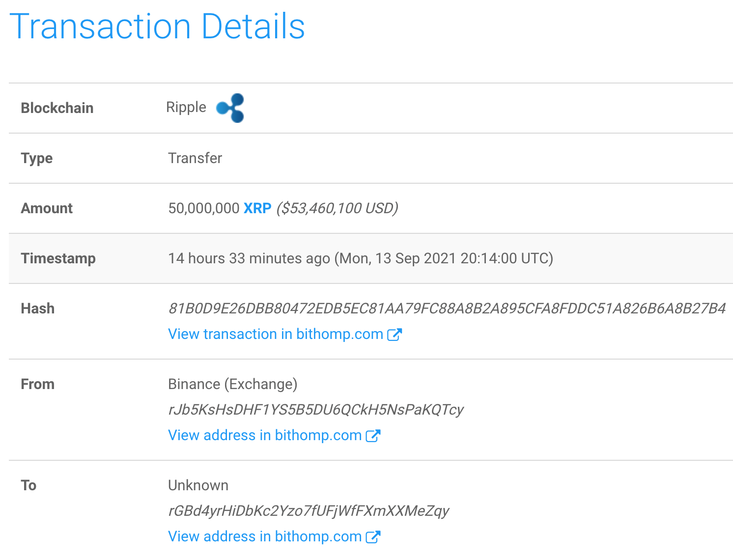733x560 pixels.
Task: Click the Transfer type value
Action: tap(195, 158)
